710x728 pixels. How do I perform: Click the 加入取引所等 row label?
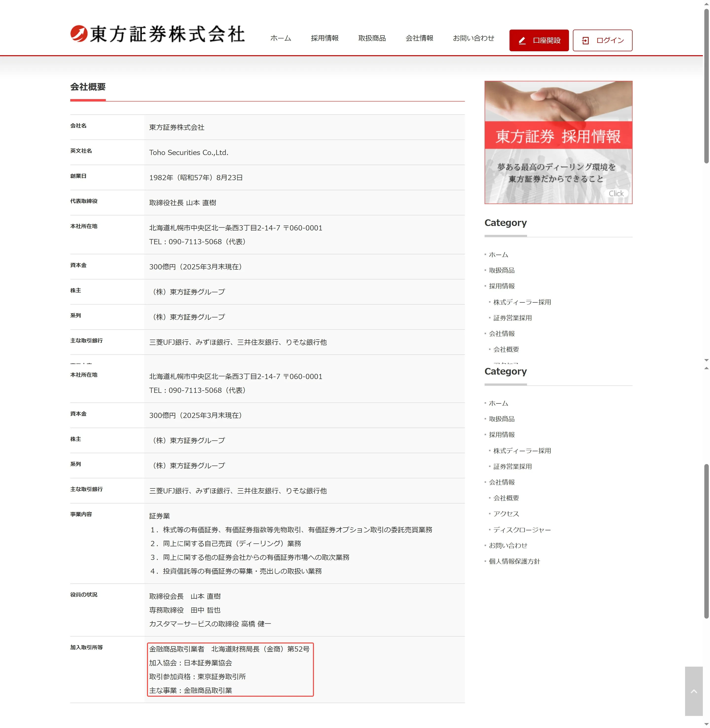tap(87, 647)
